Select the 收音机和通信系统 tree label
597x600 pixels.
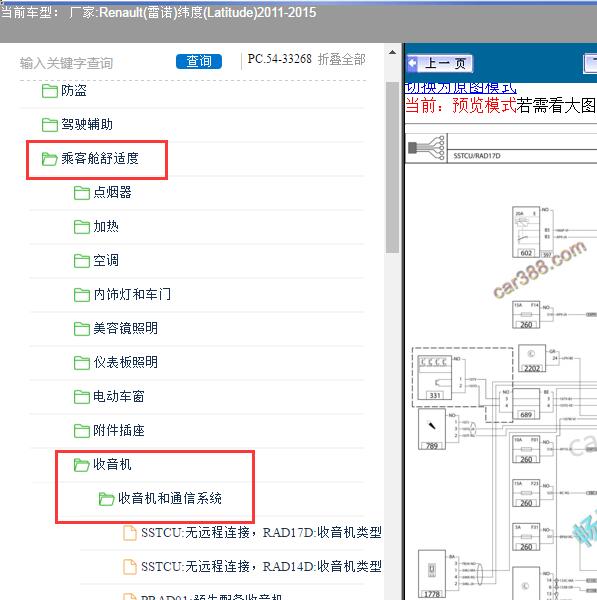(x=170, y=499)
